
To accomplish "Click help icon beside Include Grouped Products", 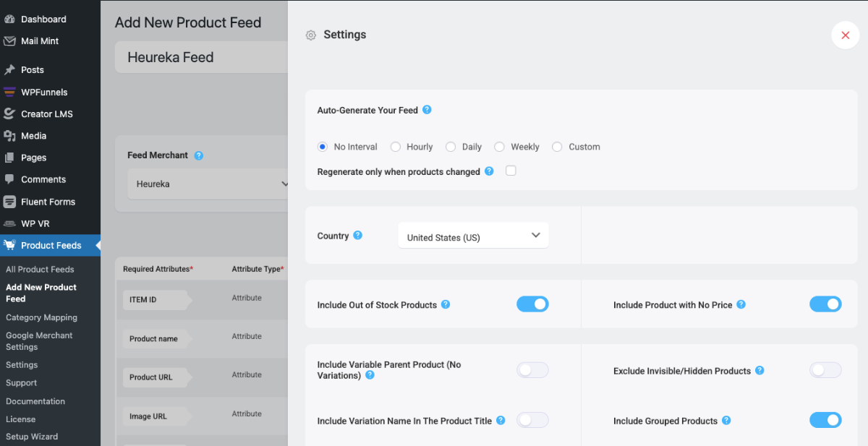I will tap(726, 420).
